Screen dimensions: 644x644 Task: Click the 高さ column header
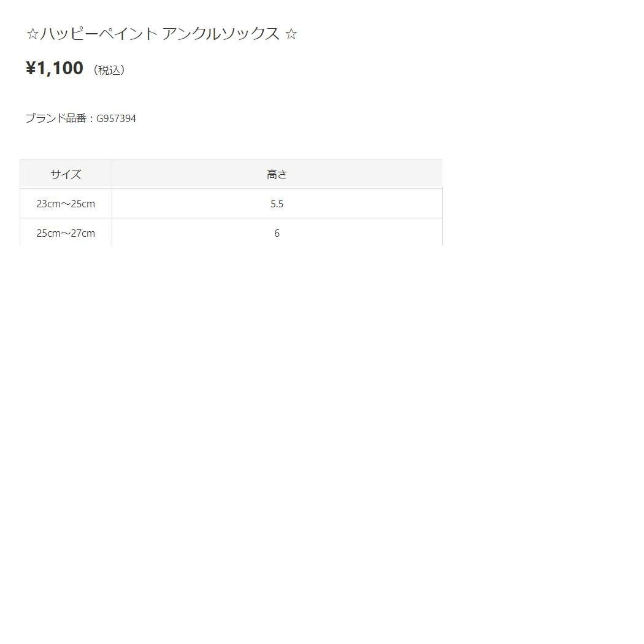277,174
